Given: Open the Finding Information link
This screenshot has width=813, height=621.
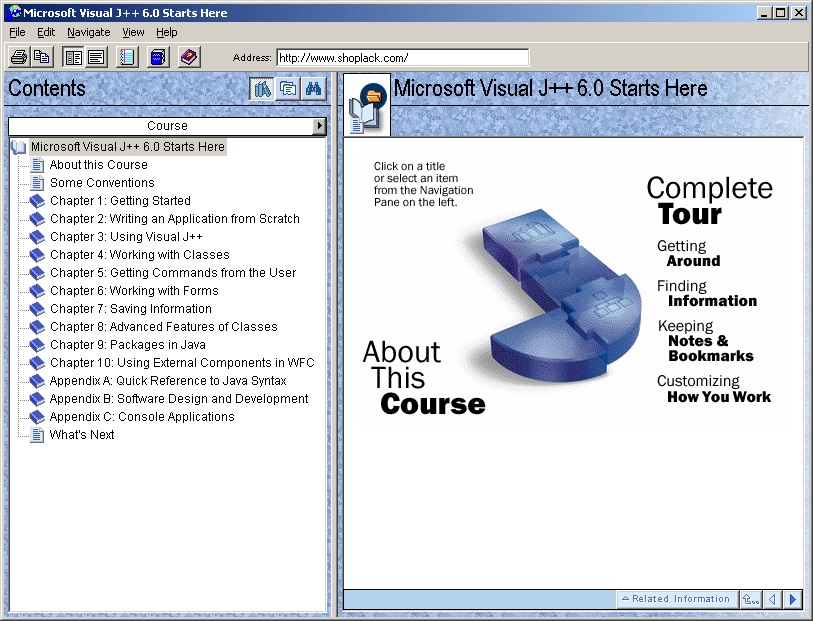Looking at the screenshot, I should (707, 293).
